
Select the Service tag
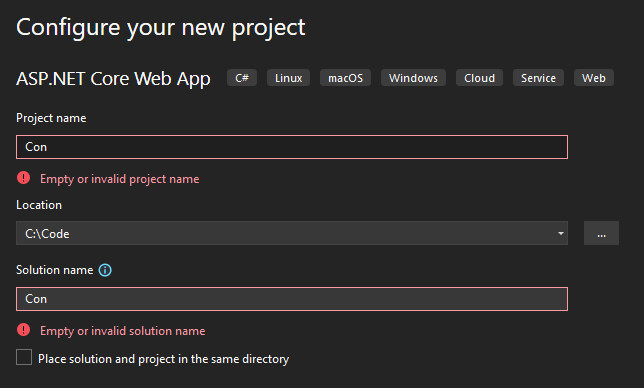(x=538, y=78)
